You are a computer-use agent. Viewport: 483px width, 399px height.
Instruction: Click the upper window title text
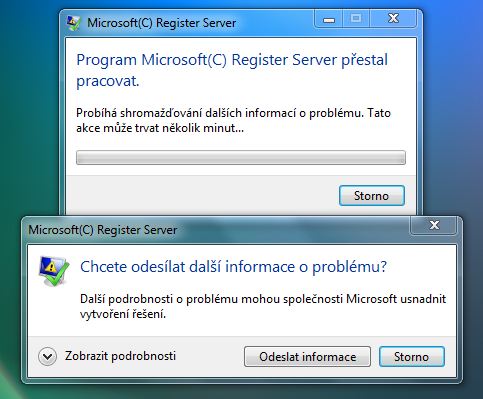pos(161,23)
